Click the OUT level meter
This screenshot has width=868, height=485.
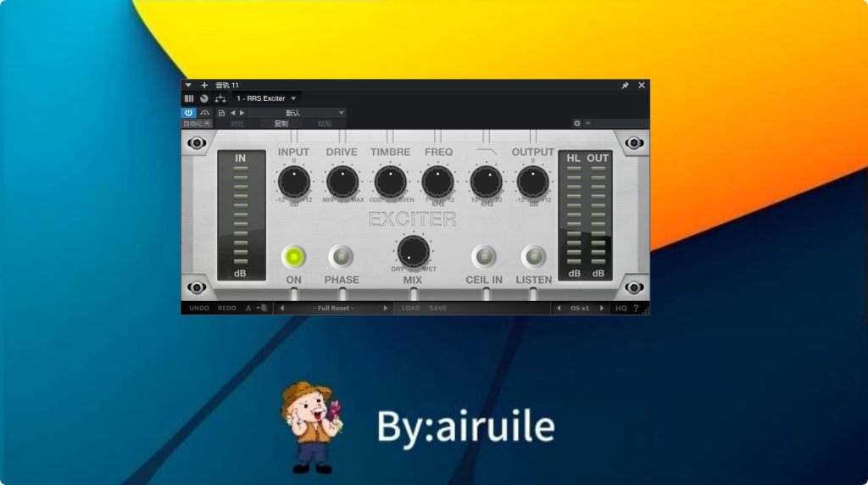coord(598,215)
